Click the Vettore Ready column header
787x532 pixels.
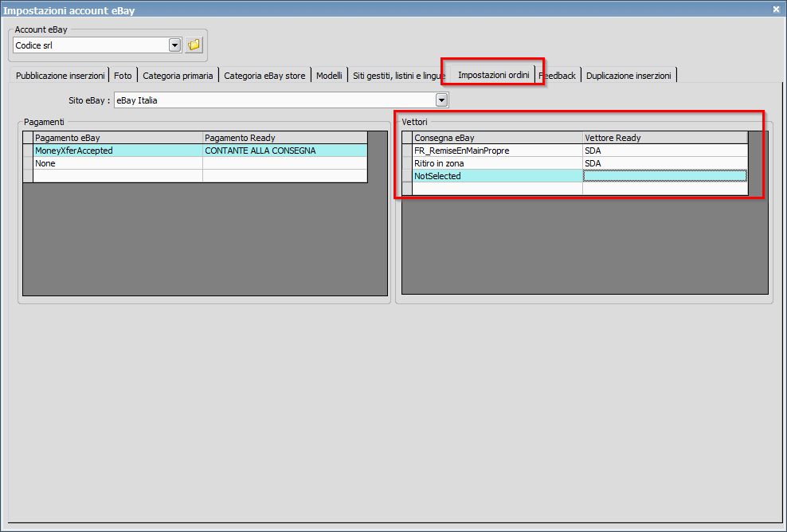point(665,138)
